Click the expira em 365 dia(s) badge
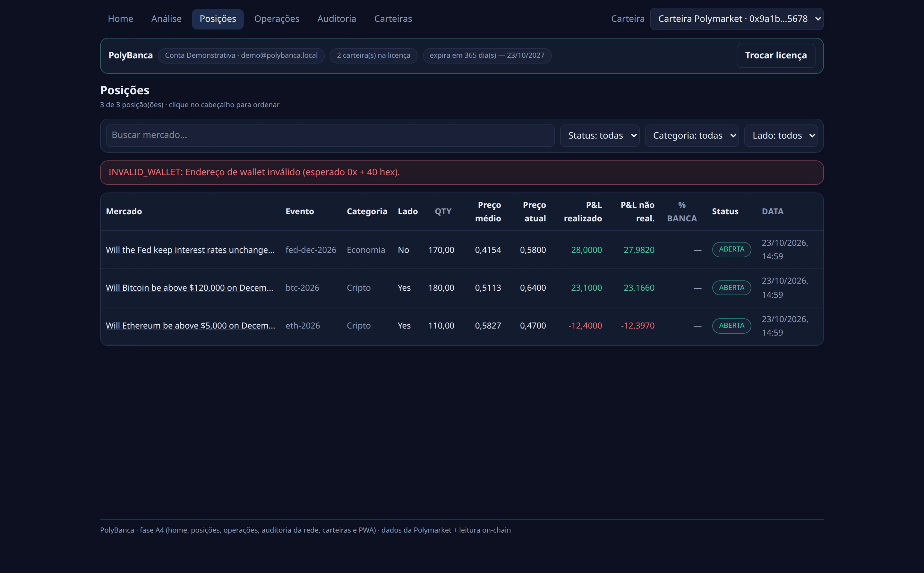924x573 pixels. (x=487, y=56)
